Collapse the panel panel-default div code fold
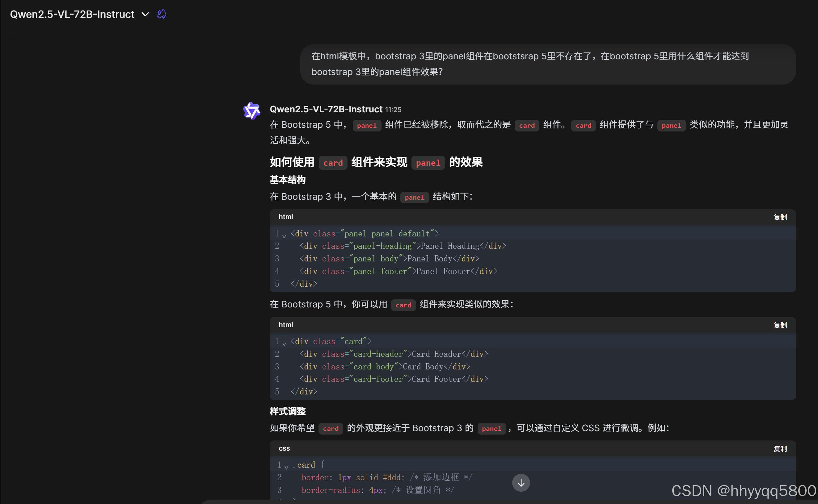Image resolution: width=818 pixels, height=504 pixels. (284, 236)
